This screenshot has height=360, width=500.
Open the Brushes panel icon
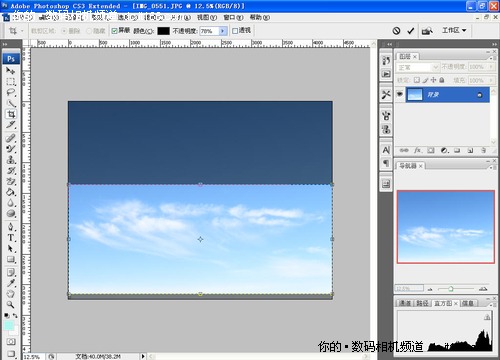(x=386, y=116)
